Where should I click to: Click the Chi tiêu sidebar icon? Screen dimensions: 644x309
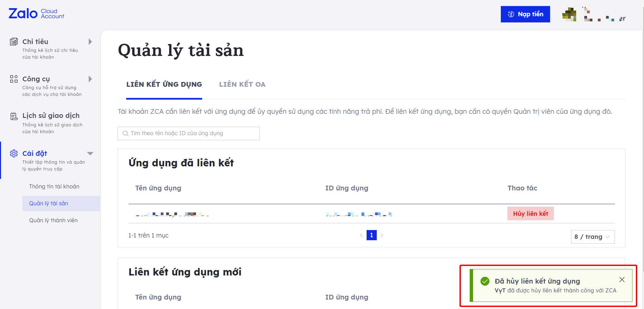coord(14,42)
